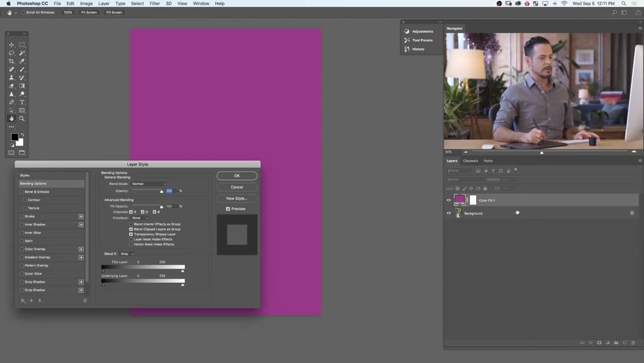Add another Color Overlay with plus button
644x363 pixels.
[81, 249]
